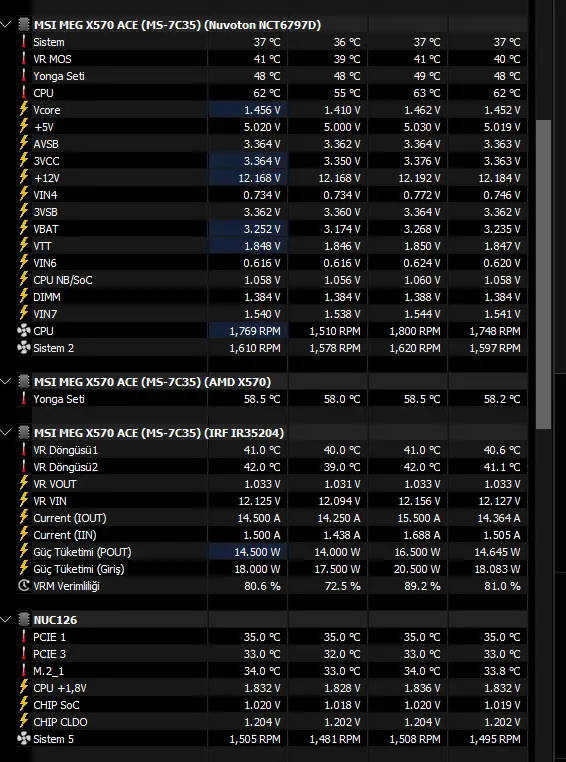Click the thermometer icon of VR MOS
Image resolution: width=566 pixels, height=762 pixels.
coord(23,59)
